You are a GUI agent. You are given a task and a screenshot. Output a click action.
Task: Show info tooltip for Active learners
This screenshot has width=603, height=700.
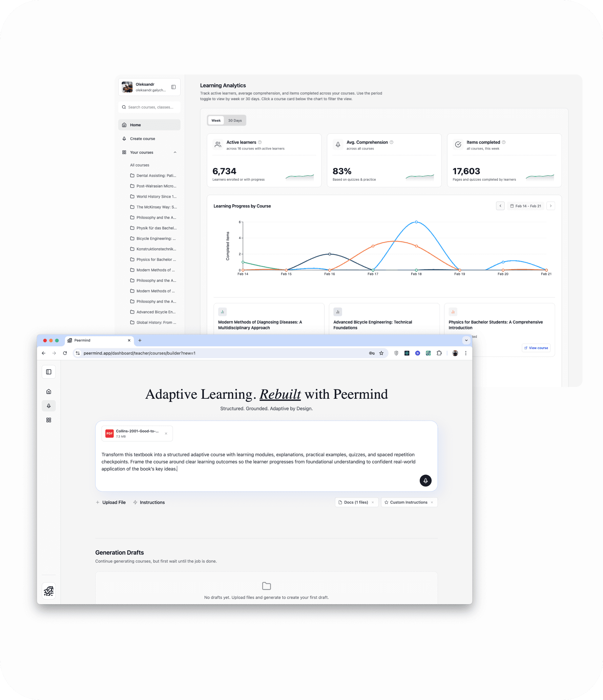tap(260, 142)
